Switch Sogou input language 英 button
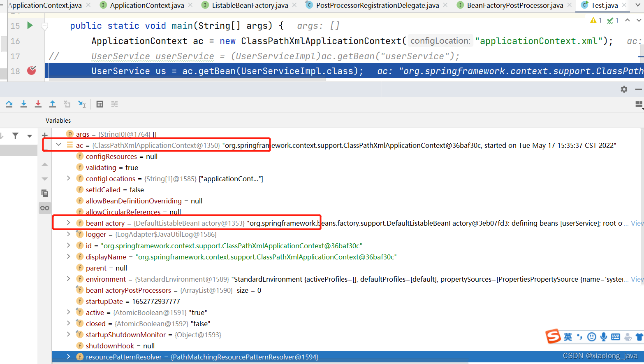The width and height of the screenshot is (644, 364). (568, 337)
